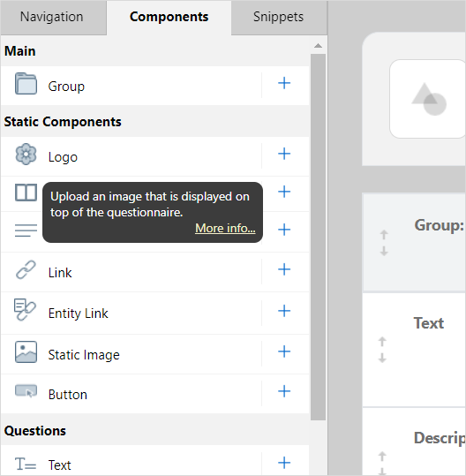466x476 pixels.
Task: Add a Group component with plus
Action: point(284,83)
